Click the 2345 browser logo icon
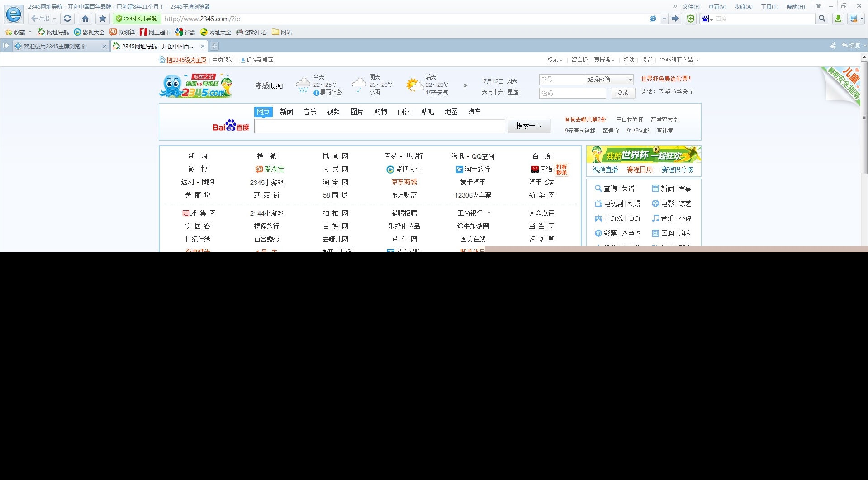868x480 pixels. tap(14, 14)
